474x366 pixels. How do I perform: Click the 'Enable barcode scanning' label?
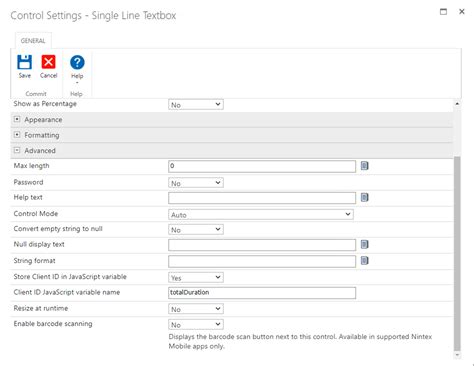click(x=53, y=324)
